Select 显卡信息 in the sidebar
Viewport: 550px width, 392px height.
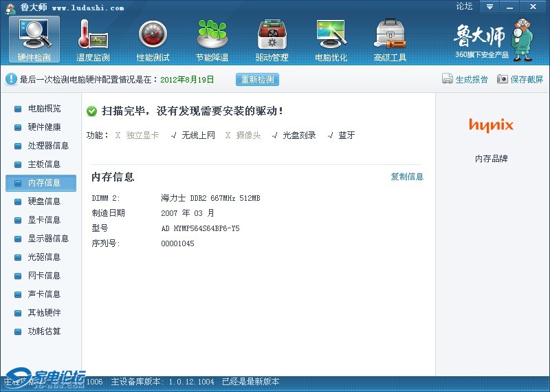(x=44, y=220)
